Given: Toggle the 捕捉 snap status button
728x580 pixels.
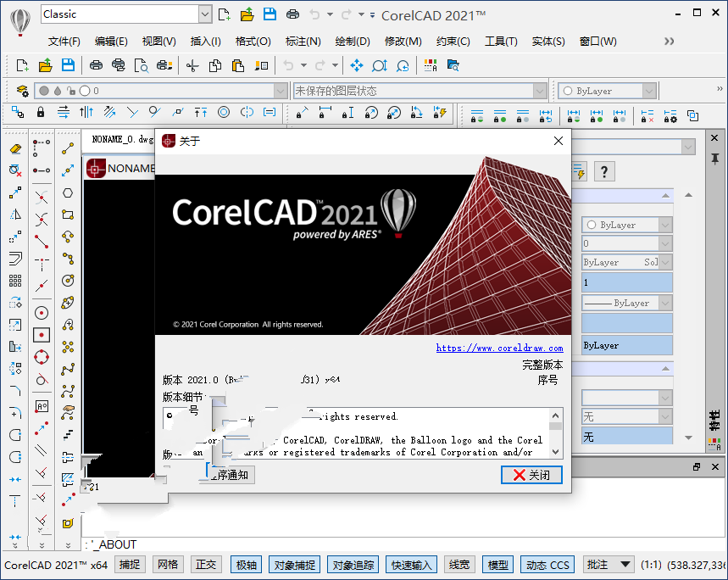Looking at the screenshot, I should point(130,565).
